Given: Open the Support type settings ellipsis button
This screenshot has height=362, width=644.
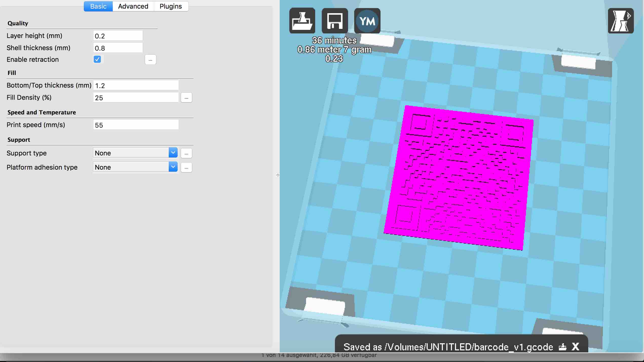Looking at the screenshot, I should (186, 153).
